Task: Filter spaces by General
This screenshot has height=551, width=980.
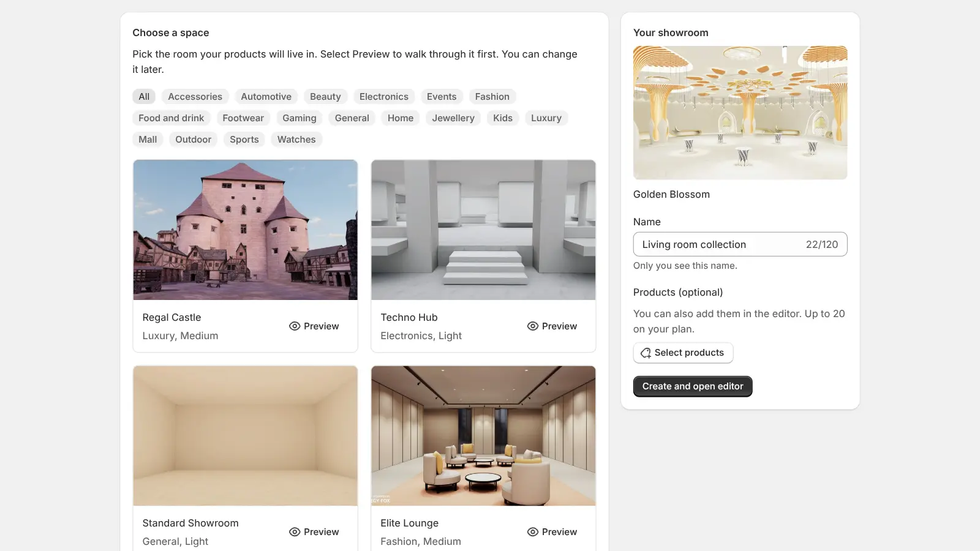Action: click(352, 118)
